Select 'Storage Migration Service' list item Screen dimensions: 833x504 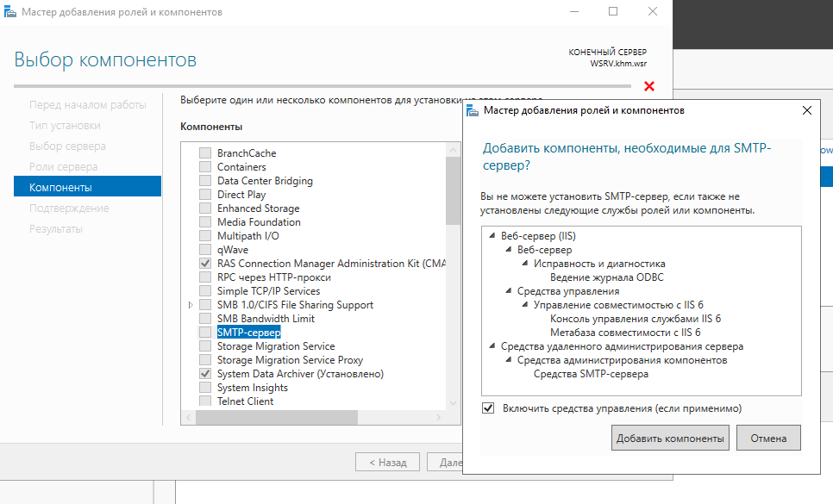coord(276,345)
